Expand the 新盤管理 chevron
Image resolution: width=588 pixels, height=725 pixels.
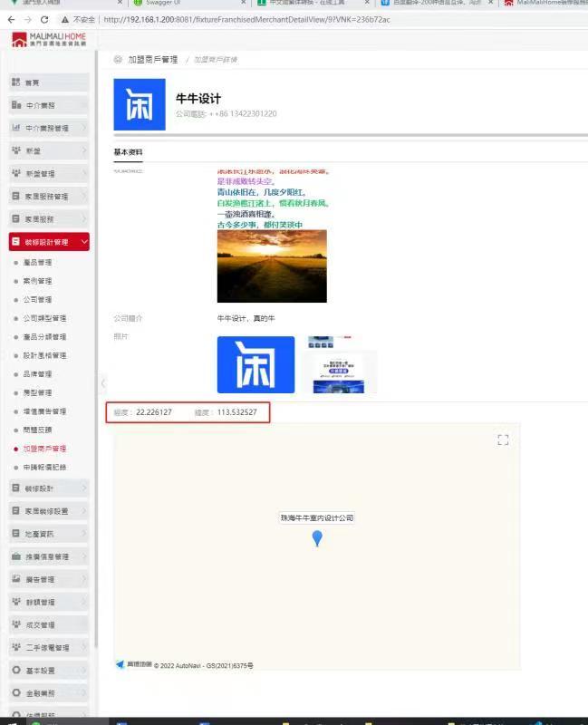[84, 173]
